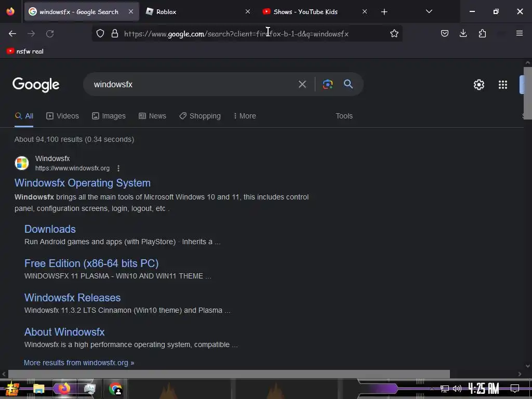
Task: Click the vertical scrollbar thumb
Action: [x=528, y=94]
